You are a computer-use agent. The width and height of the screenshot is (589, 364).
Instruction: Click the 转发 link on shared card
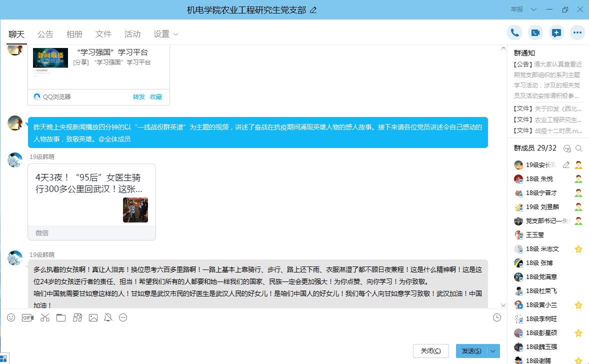click(138, 97)
